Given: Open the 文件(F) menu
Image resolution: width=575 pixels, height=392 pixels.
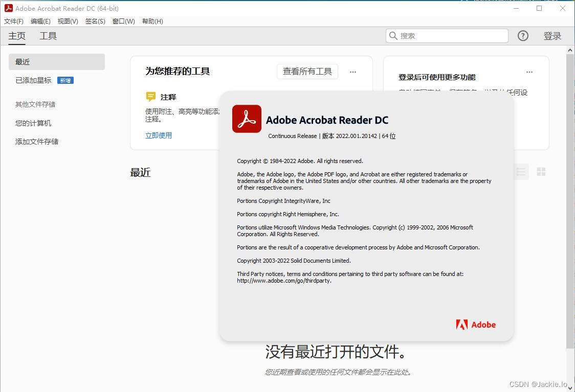Looking at the screenshot, I should 14,21.
